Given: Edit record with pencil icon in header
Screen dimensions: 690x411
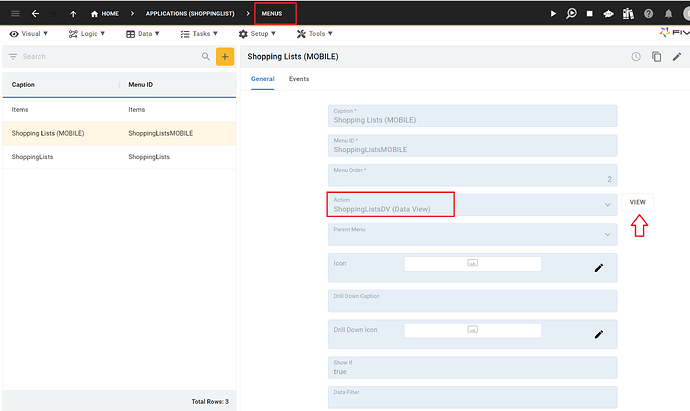Looking at the screenshot, I should (x=677, y=56).
